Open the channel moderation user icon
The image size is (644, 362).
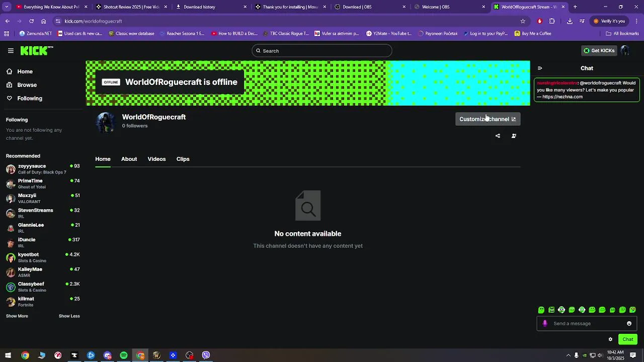514,136
